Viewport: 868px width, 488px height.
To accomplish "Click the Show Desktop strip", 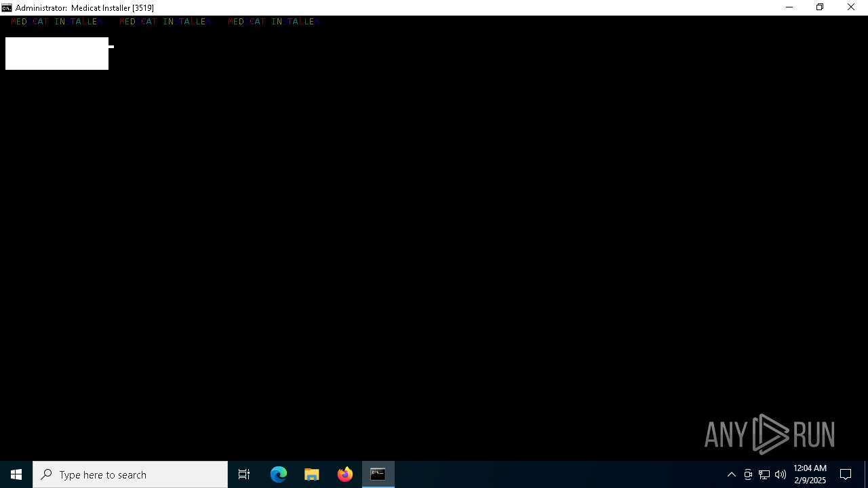I will pyautogui.click(x=866, y=474).
